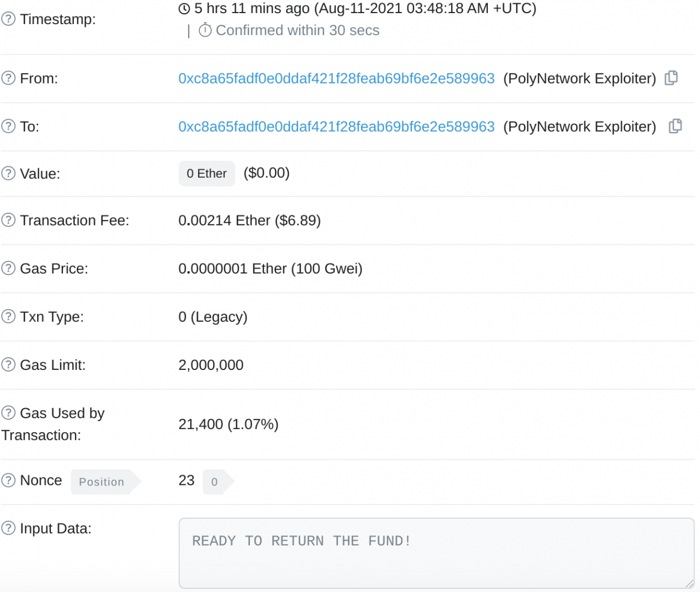Click help icon for Gas Used by Transaction

pos(8,413)
